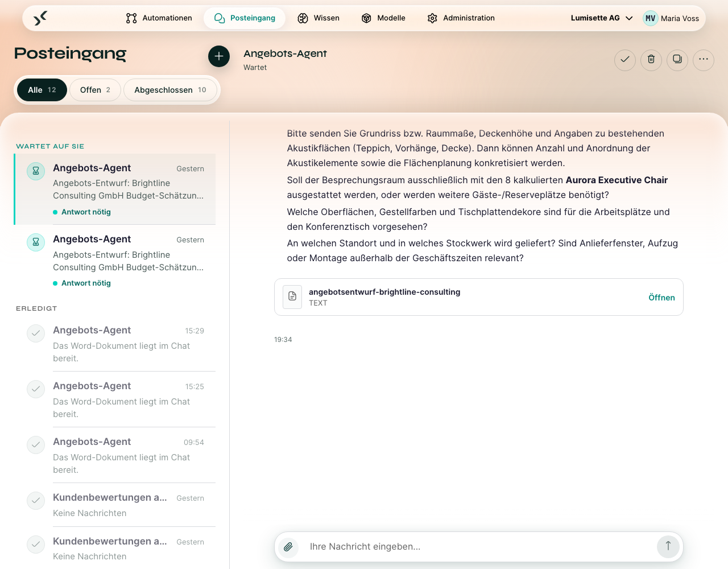Filter inbox by Alle 12
Screen dimensions: 728x569
42,90
